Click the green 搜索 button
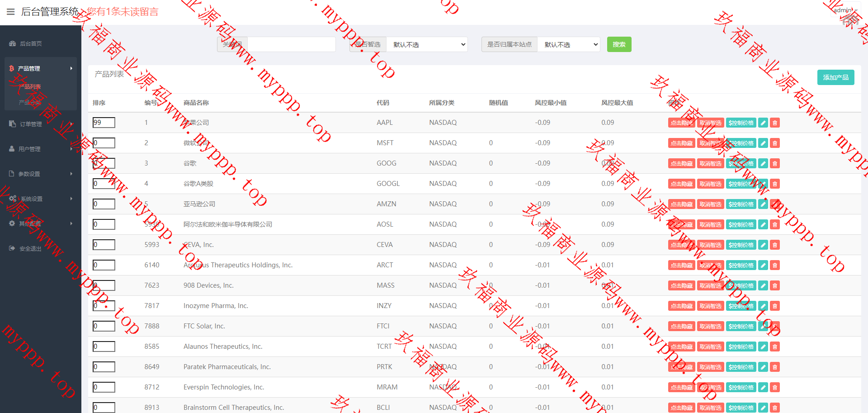 click(x=619, y=44)
